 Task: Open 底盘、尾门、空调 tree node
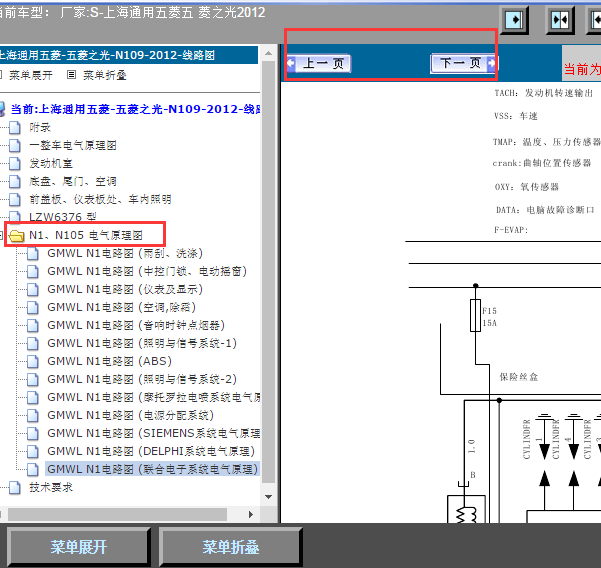click(73, 181)
